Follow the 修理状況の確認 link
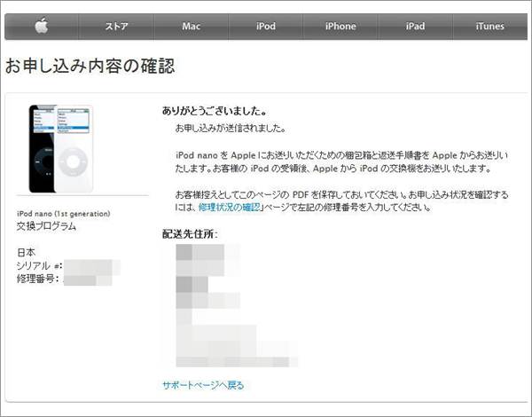Screen dimensions: 532x417 point(230,207)
